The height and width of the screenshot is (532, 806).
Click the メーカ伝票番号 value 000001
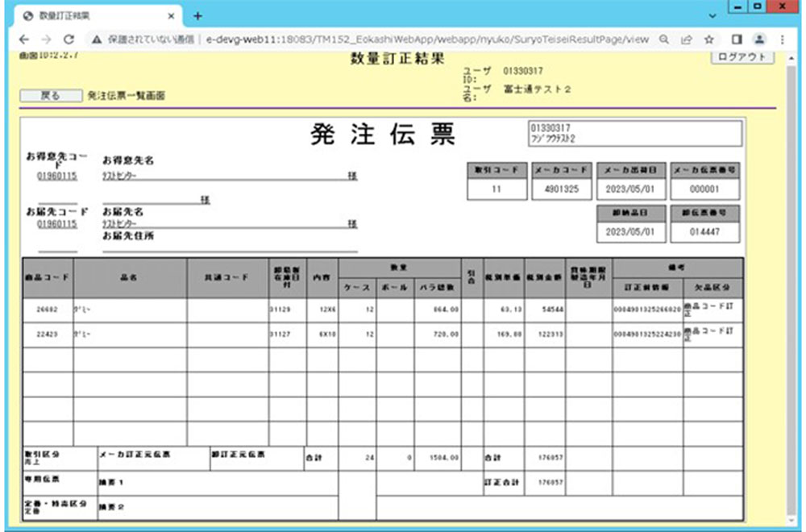[x=704, y=189]
